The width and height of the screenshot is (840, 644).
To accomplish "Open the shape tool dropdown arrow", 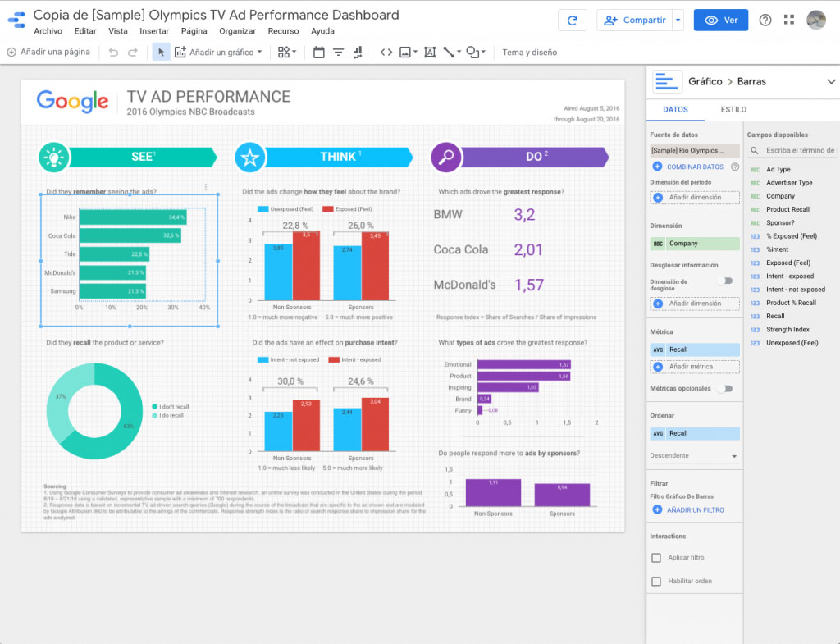I will 483,51.
